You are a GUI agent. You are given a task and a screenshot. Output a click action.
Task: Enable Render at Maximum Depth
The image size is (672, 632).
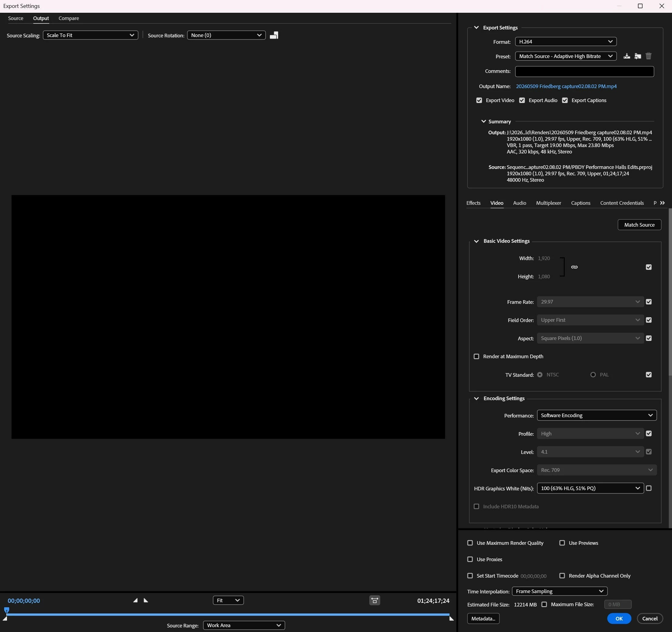point(476,356)
